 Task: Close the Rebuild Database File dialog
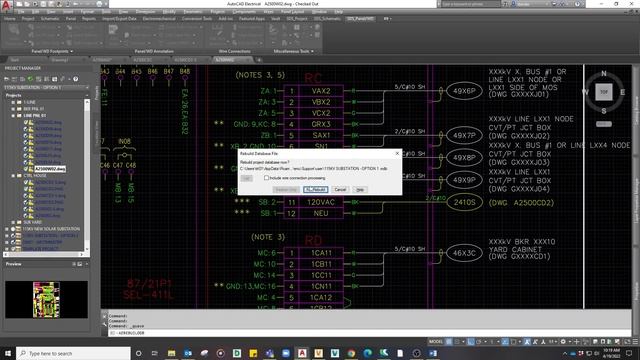point(397,153)
